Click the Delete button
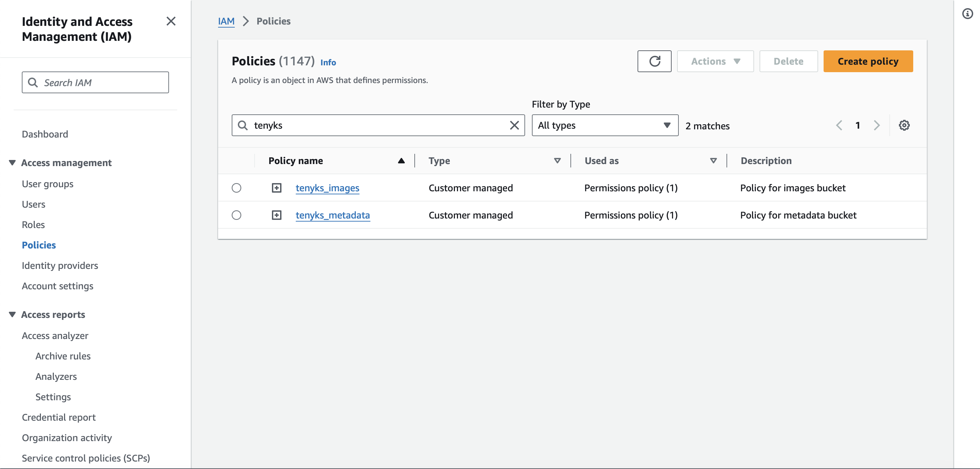The image size is (980, 469). 788,61
